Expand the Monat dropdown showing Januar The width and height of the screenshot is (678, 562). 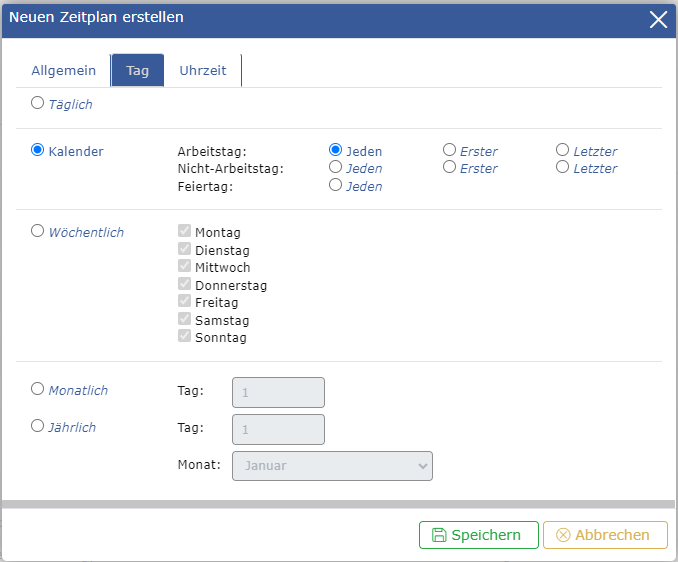tap(332, 466)
